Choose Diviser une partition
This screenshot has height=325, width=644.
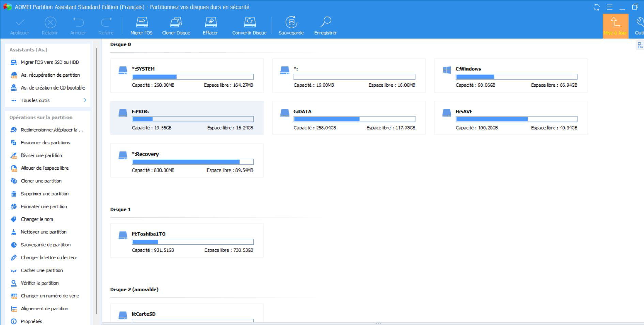(x=47, y=156)
